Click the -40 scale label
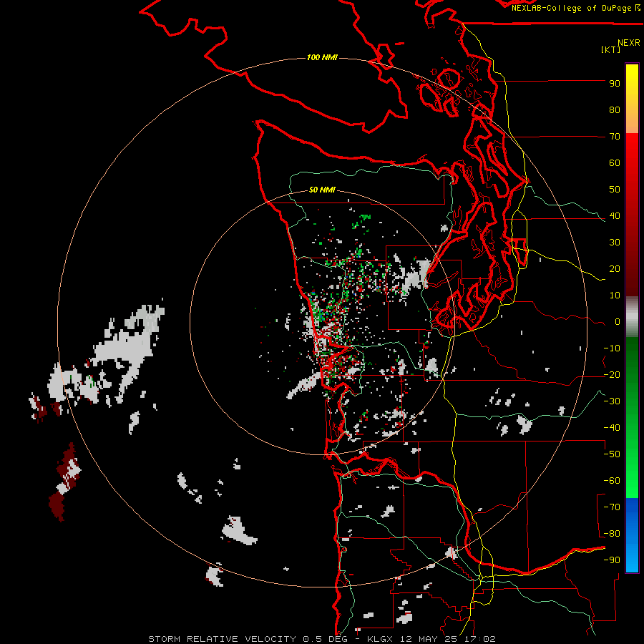644x644 pixels. tap(612, 428)
